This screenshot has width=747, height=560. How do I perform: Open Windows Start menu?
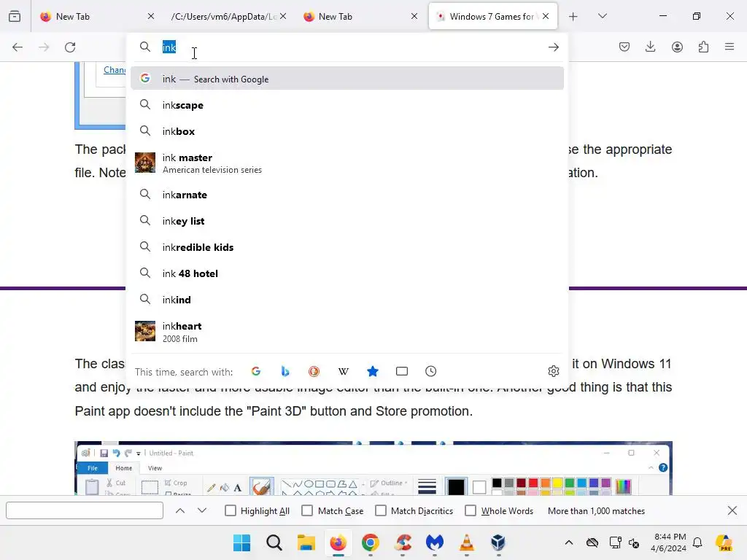242,542
